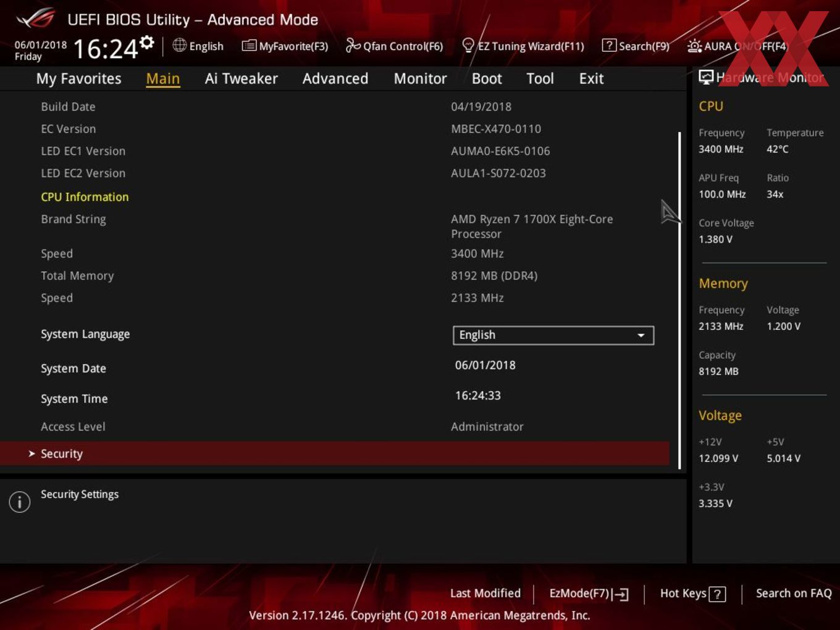
Task: Select the Exit tab
Action: point(591,78)
